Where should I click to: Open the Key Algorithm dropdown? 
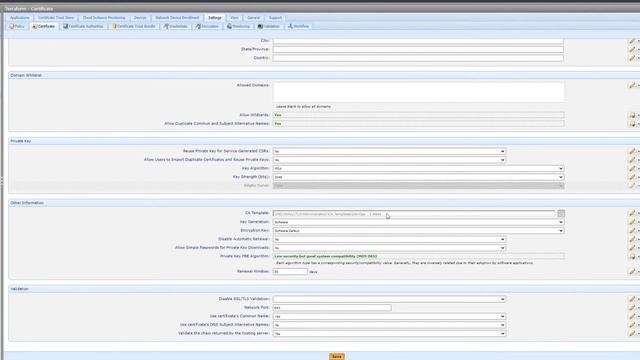coord(418,168)
